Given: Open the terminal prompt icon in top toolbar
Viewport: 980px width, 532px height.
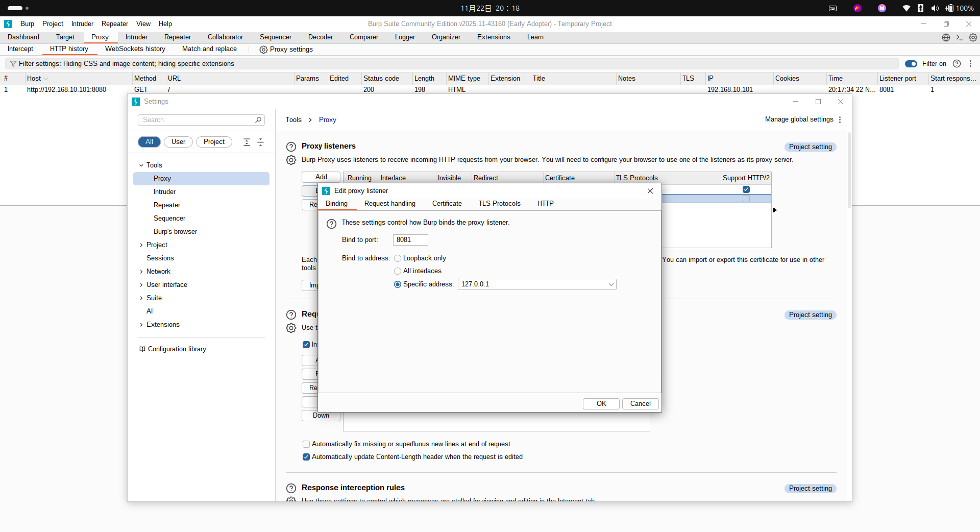Looking at the screenshot, I should [959, 37].
